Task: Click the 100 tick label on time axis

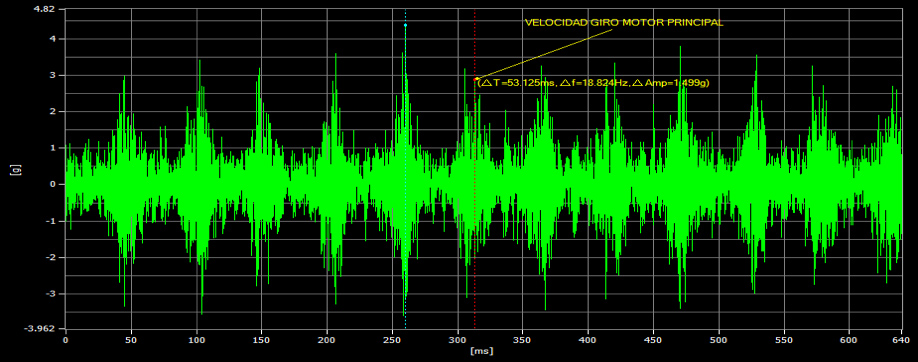Action: (196, 340)
